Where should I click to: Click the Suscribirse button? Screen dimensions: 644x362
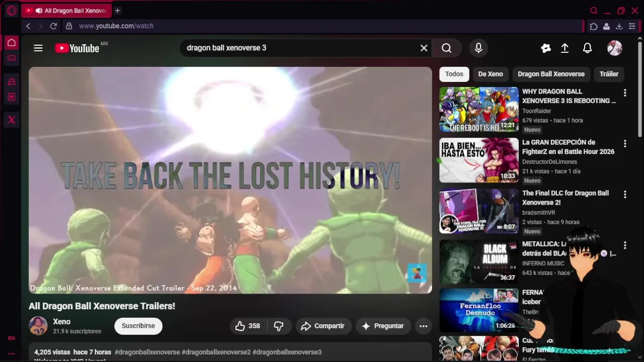click(x=138, y=326)
